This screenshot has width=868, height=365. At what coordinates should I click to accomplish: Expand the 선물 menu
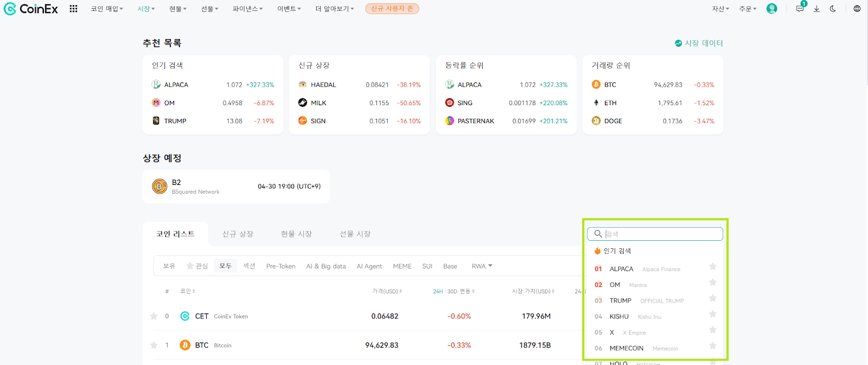209,9
